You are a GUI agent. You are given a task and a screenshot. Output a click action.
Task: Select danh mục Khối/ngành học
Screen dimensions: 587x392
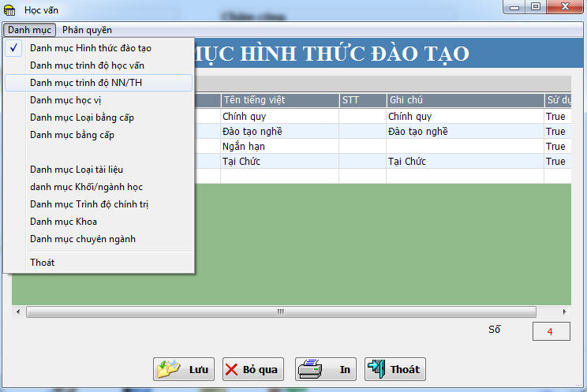click(86, 187)
